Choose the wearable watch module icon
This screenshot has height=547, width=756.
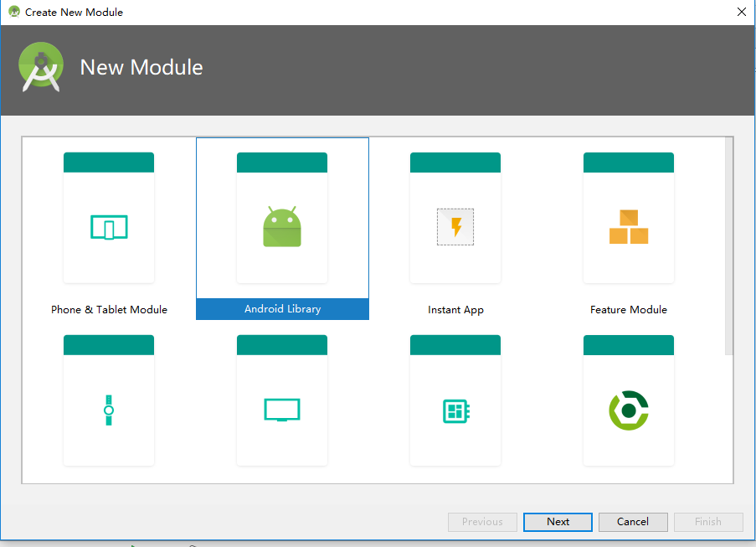[109, 410]
